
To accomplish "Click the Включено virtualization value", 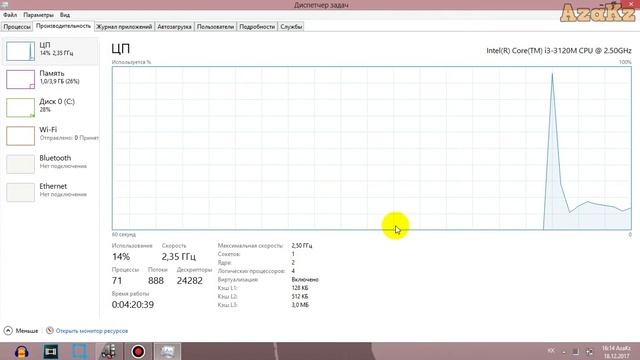I will 305,280.
